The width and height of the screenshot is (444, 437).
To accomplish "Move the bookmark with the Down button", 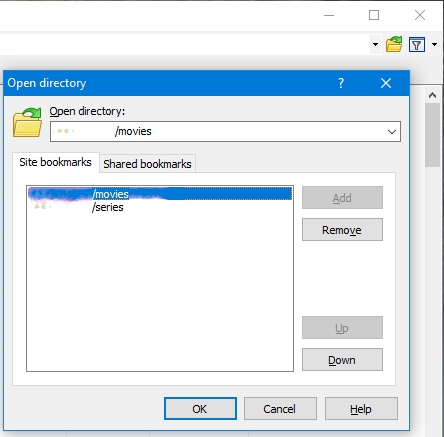I will point(342,360).
